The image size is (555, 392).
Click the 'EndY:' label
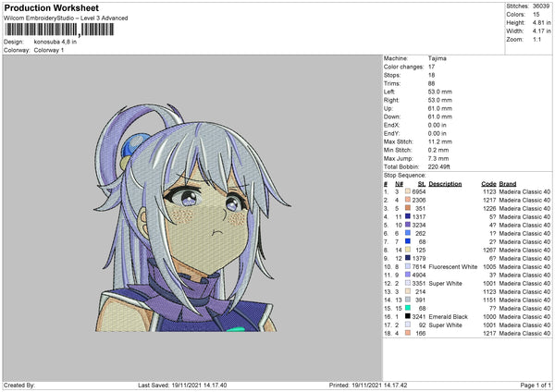point(391,133)
